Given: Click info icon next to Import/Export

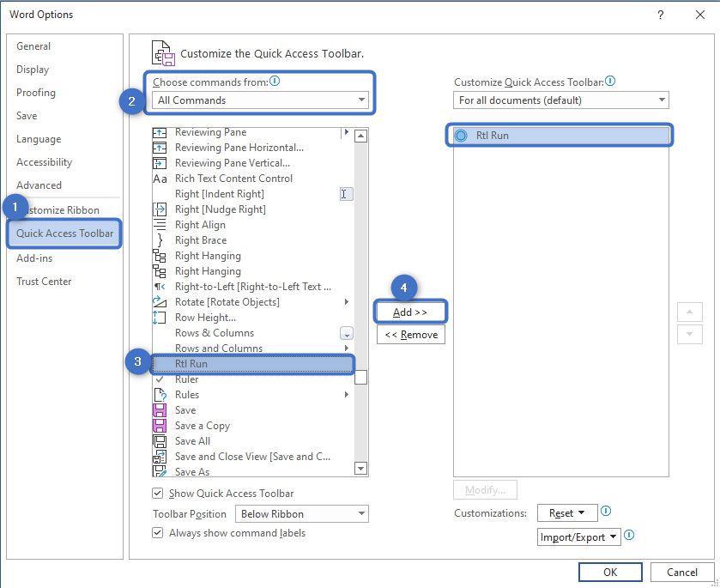Looking at the screenshot, I should pyautogui.click(x=629, y=535).
